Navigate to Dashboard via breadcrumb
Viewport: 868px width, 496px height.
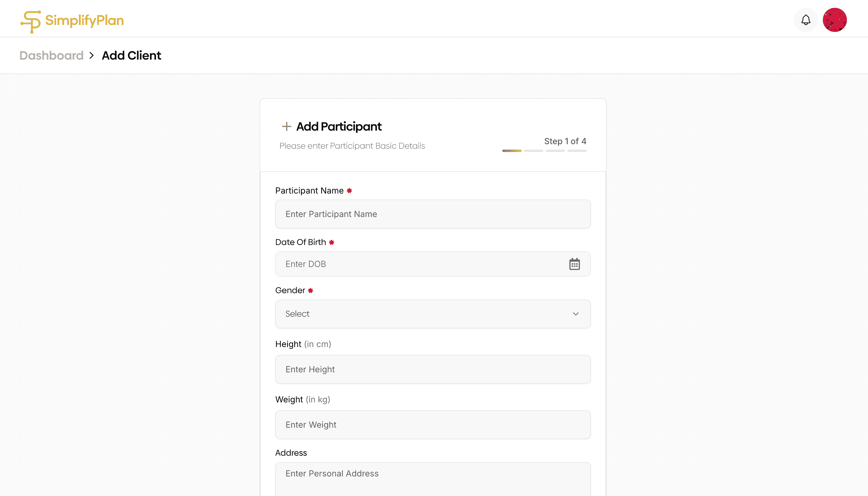[x=52, y=55]
